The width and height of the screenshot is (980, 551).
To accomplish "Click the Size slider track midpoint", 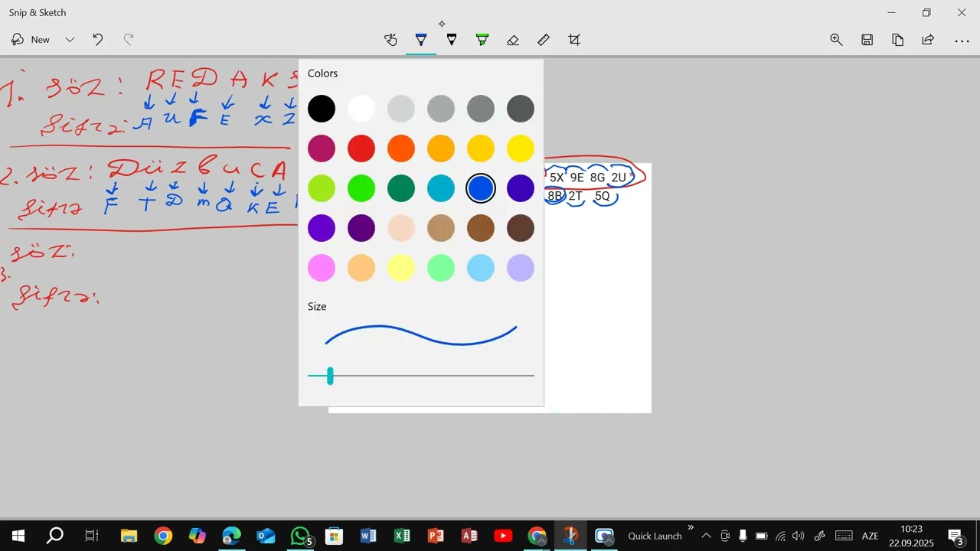I will 421,376.
